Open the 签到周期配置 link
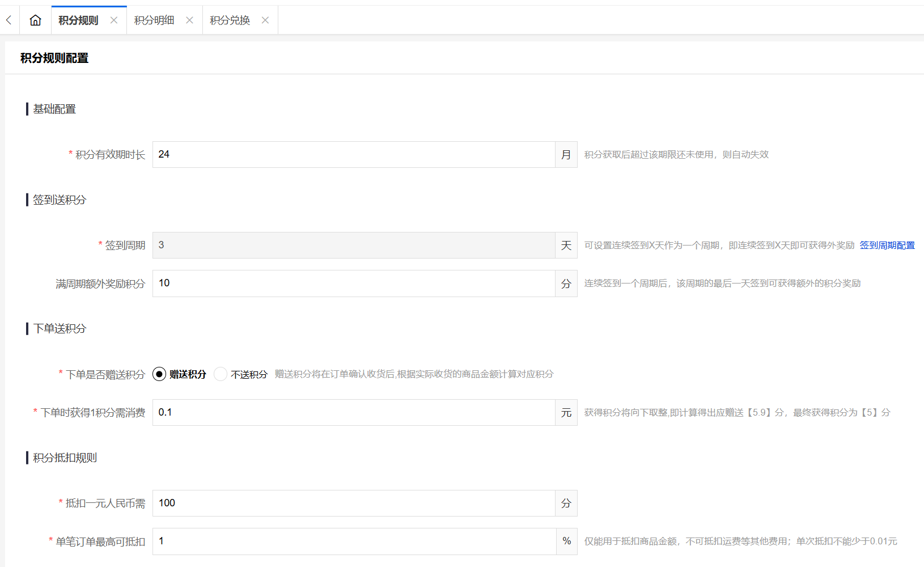924x567 pixels. [887, 246]
